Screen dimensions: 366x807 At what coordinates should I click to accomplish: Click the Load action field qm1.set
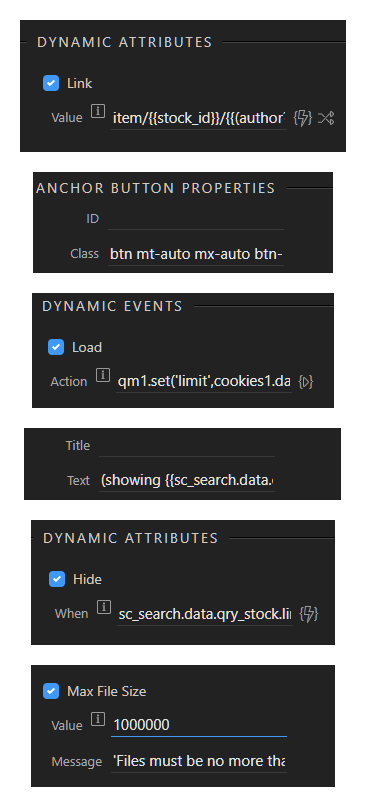tap(204, 382)
